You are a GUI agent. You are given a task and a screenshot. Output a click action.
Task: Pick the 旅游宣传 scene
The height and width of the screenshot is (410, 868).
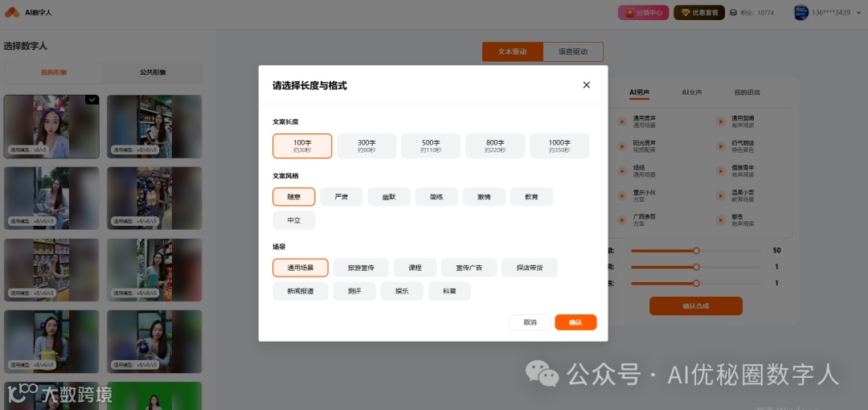[x=361, y=268]
